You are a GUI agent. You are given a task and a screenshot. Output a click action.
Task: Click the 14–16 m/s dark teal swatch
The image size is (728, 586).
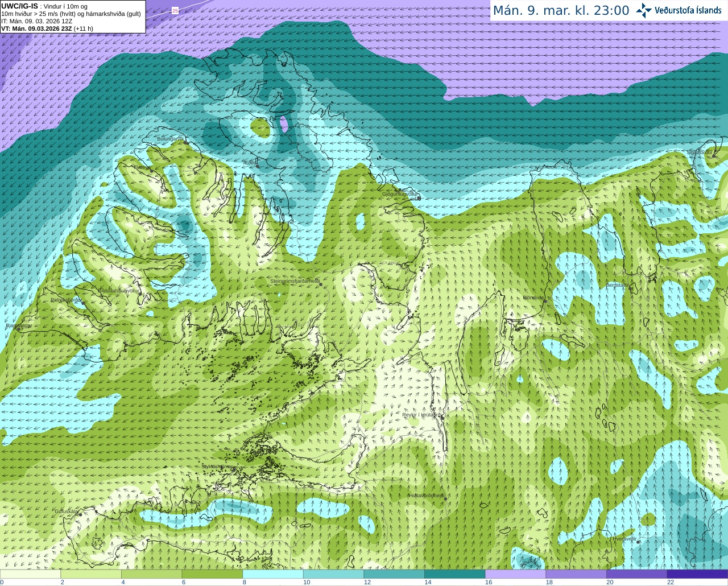[455, 574]
